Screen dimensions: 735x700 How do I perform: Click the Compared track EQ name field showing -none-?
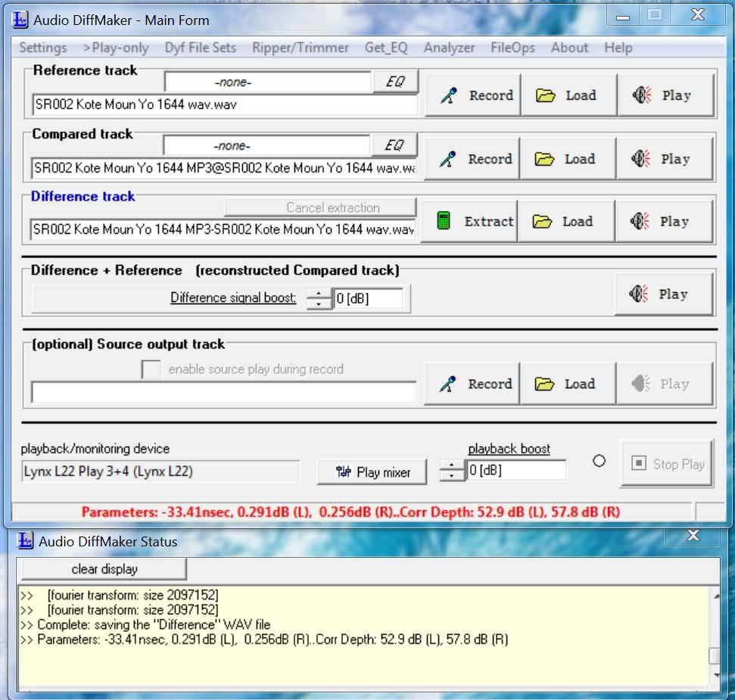coord(266,146)
